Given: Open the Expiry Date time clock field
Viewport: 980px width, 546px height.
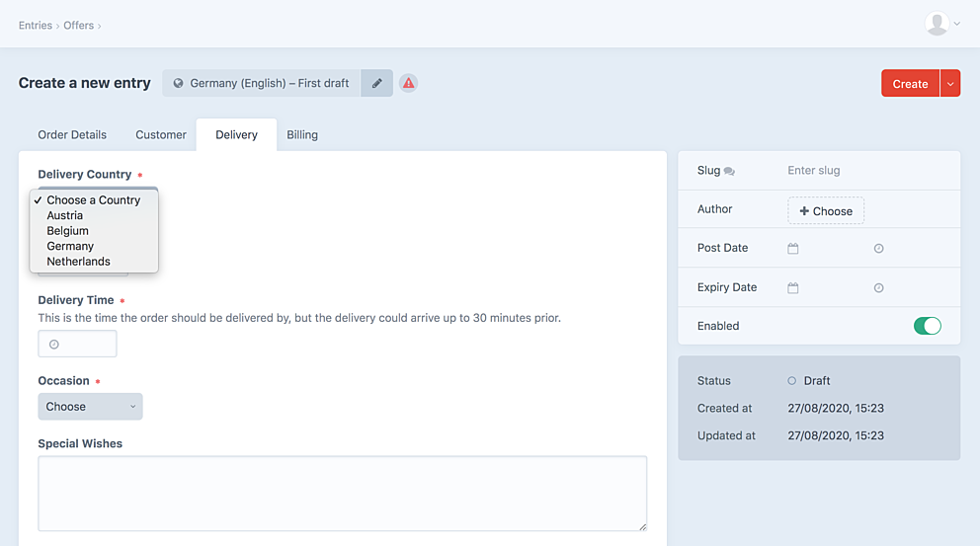Looking at the screenshot, I should click(x=879, y=288).
